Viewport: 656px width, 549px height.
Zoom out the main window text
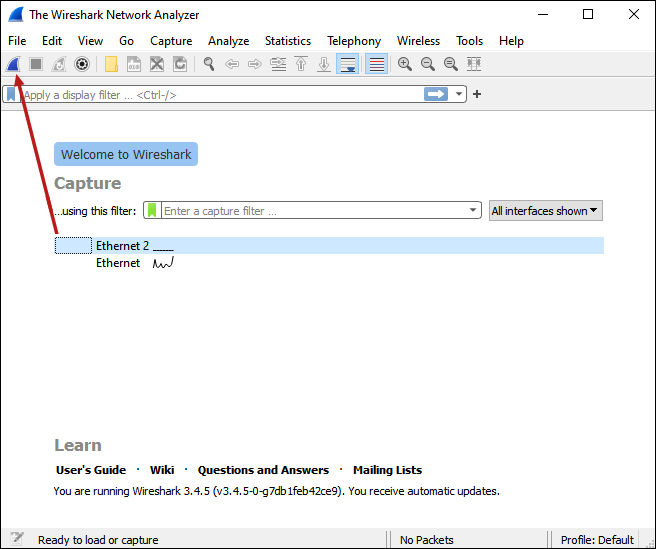click(x=428, y=64)
